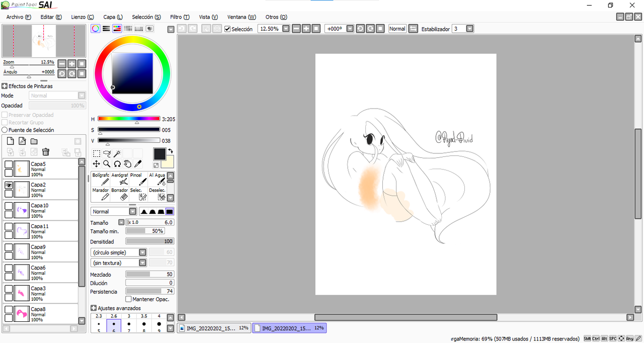Zoom in with navigator plus button
This screenshot has height=343, width=644.
(72, 64)
